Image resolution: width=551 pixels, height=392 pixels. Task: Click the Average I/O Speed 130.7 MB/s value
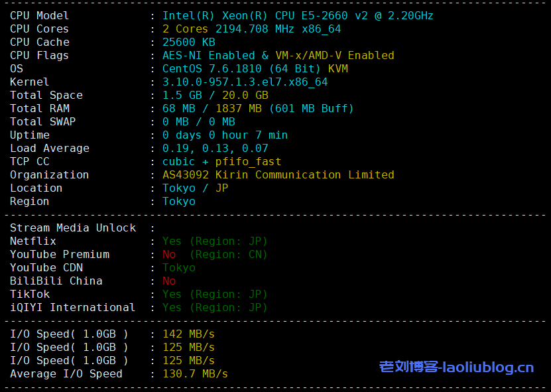[195, 373]
